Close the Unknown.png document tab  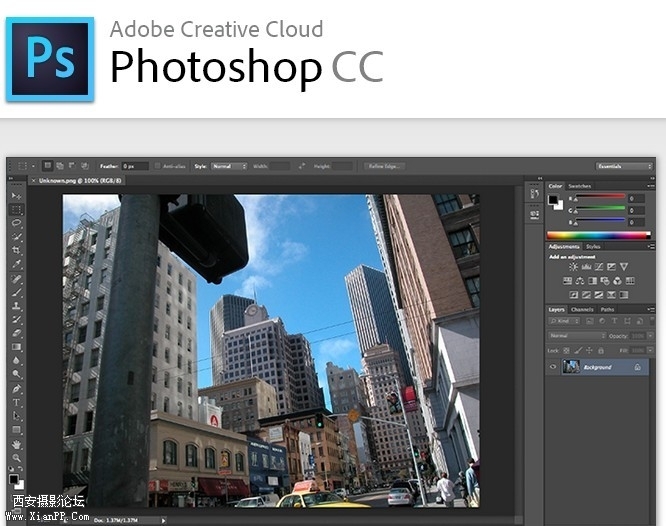coord(33,181)
